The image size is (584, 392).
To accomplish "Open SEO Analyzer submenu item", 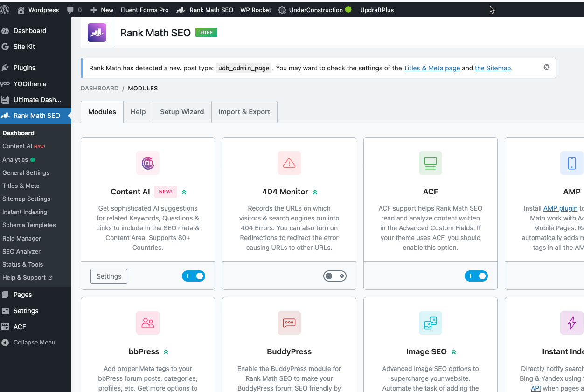I will [21, 251].
